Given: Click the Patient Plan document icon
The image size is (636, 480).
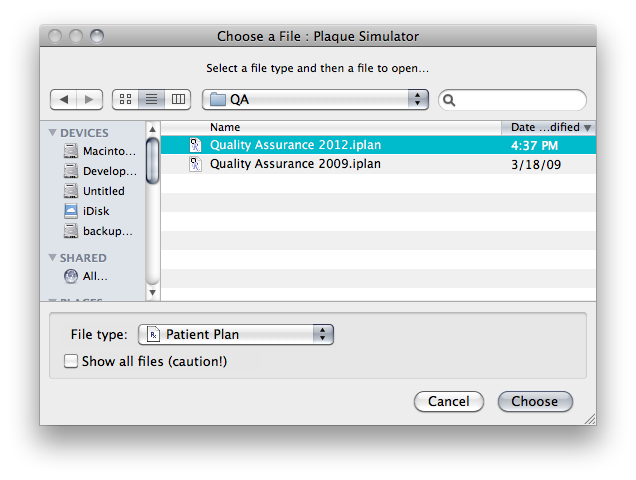Looking at the screenshot, I should pyautogui.click(x=153, y=334).
